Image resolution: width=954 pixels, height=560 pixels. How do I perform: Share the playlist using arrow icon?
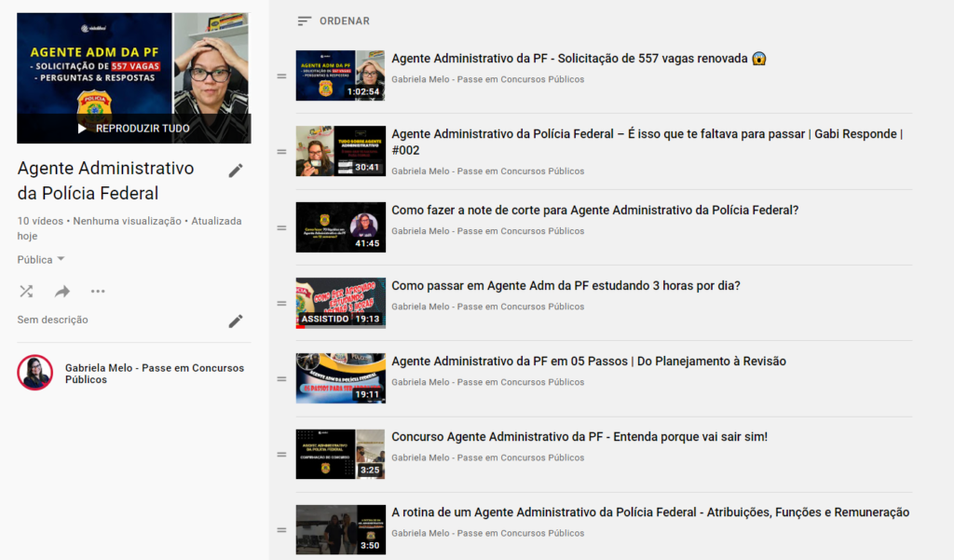[x=62, y=292]
